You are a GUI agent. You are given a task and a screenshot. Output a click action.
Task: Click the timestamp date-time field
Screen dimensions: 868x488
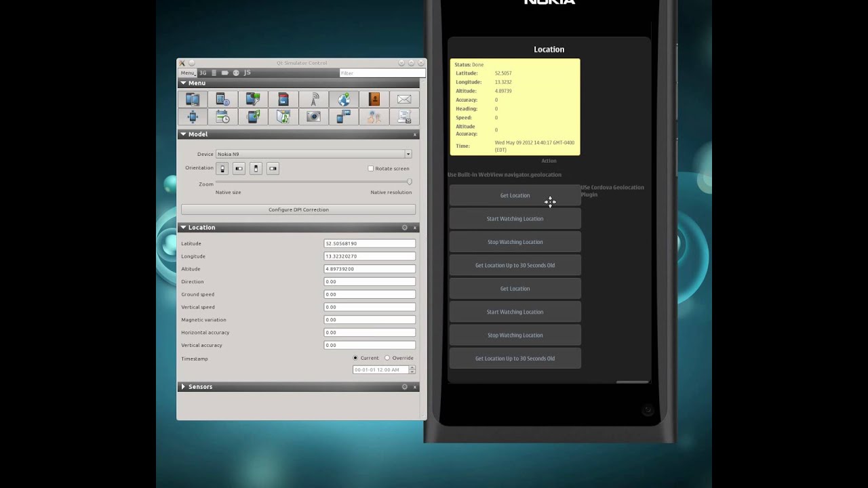coord(380,370)
